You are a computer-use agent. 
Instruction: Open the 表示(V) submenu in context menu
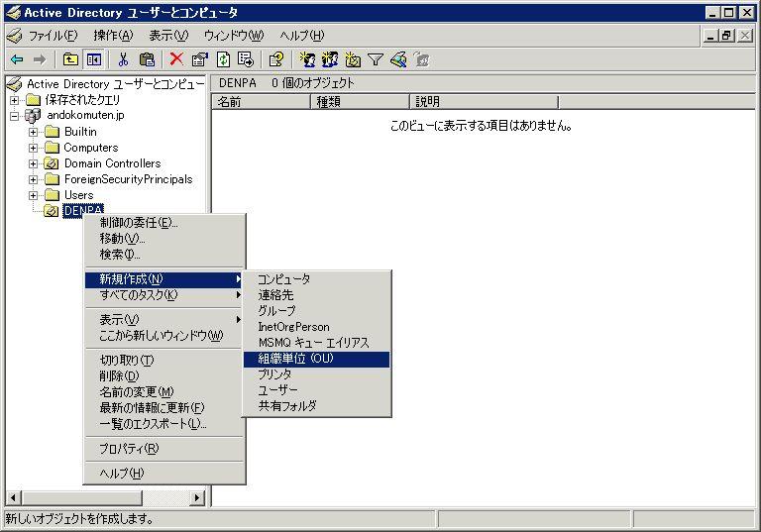pyautogui.click(x=164, y=319)
